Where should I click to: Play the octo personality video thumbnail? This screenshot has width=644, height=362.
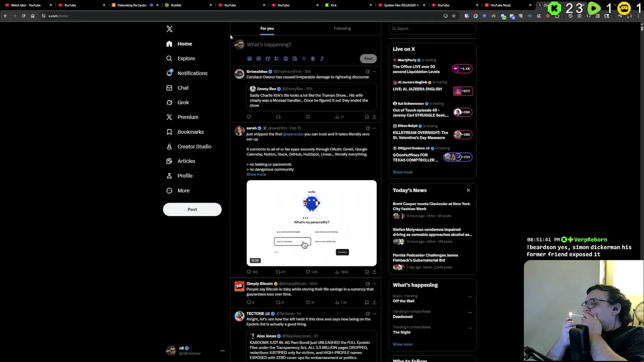[x=311, y=223]
